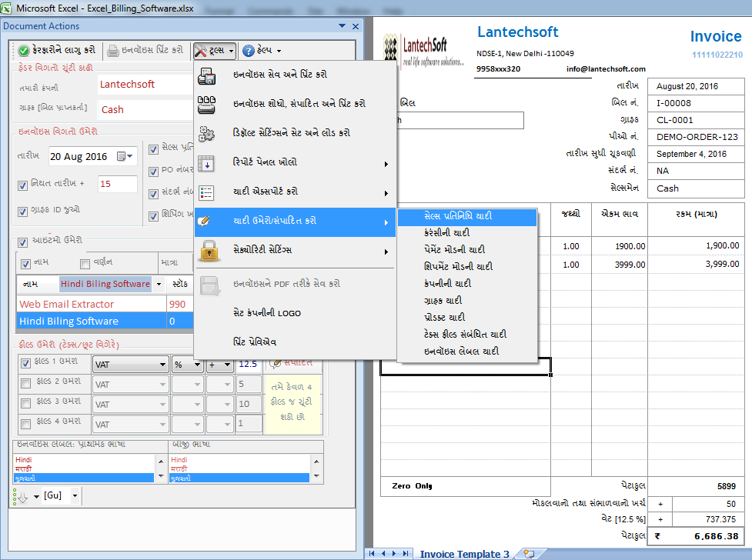This screenshot has width=752, height=560.
Task: Click the calendar icon beside date field
Action: point(121,156)
